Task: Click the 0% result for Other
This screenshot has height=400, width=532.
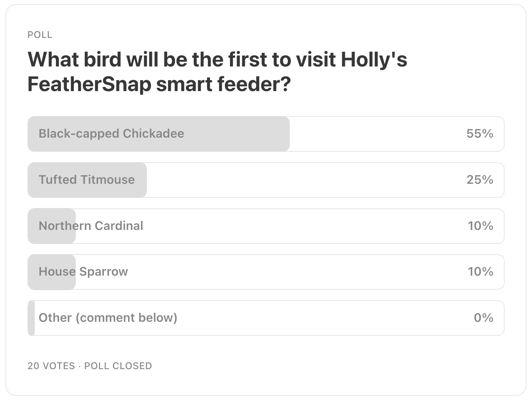Action: pyautogui.click(x=484, y=318)
